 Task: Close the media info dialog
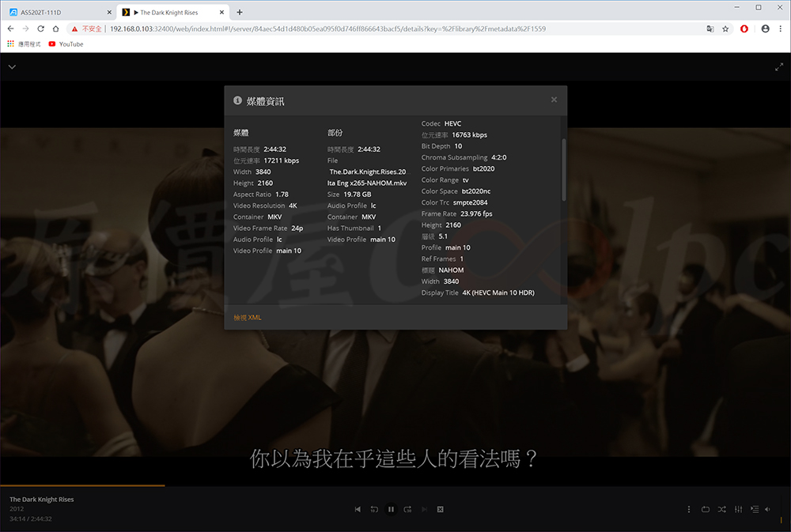point(554,100)
